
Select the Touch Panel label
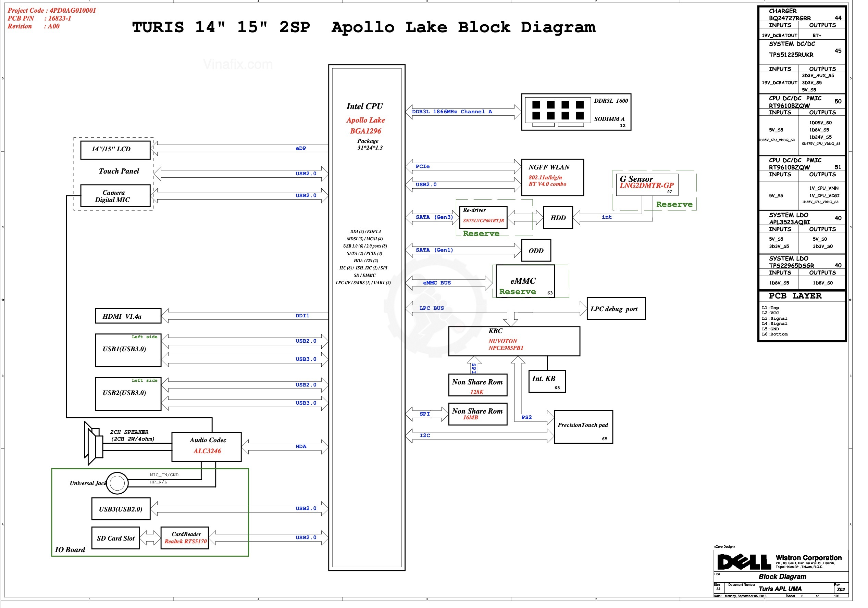[119, 171]
